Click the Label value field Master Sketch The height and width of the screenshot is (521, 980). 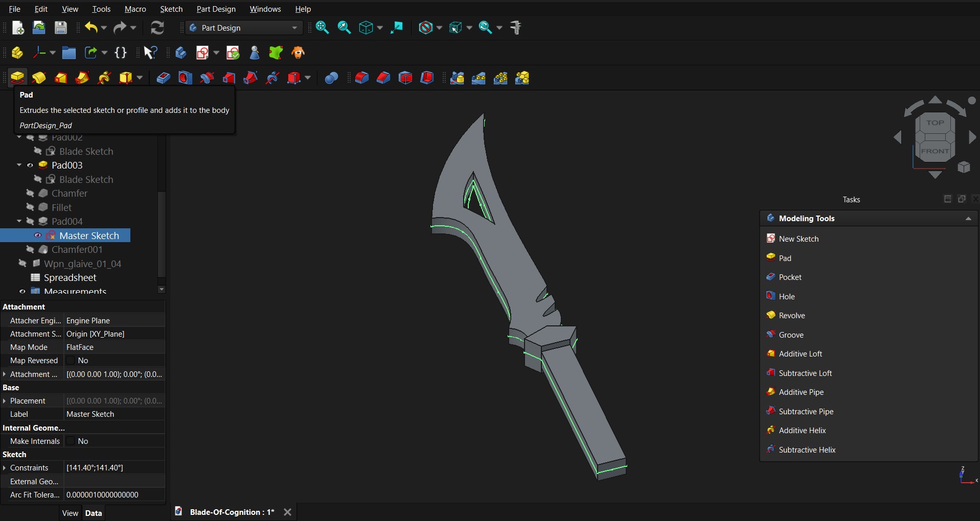114,414
